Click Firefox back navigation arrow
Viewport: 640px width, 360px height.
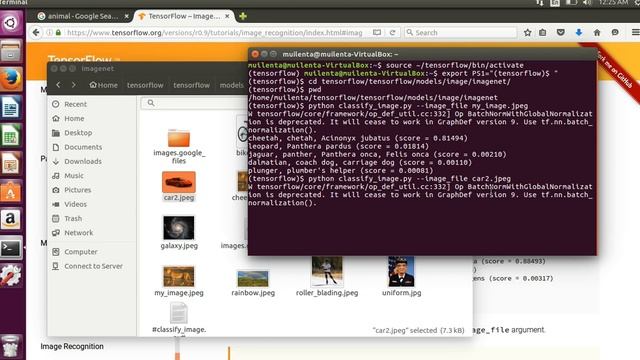(36, 32)
